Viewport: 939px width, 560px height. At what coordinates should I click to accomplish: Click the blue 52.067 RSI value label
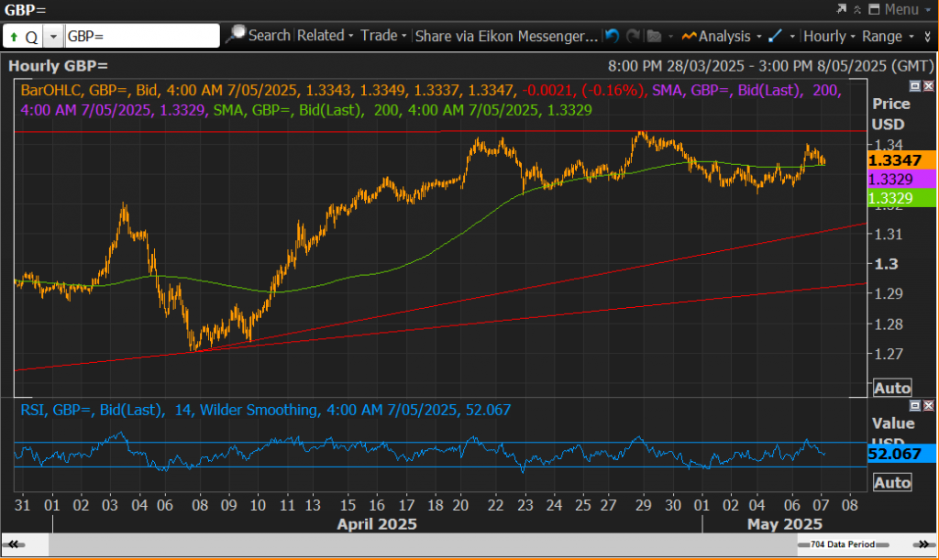coord(901,454)
